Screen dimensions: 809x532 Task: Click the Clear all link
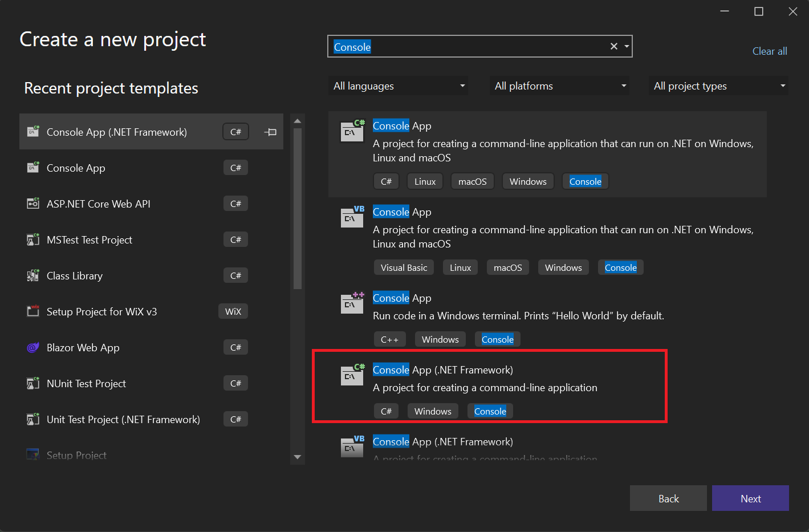click(x=770, y=51)
